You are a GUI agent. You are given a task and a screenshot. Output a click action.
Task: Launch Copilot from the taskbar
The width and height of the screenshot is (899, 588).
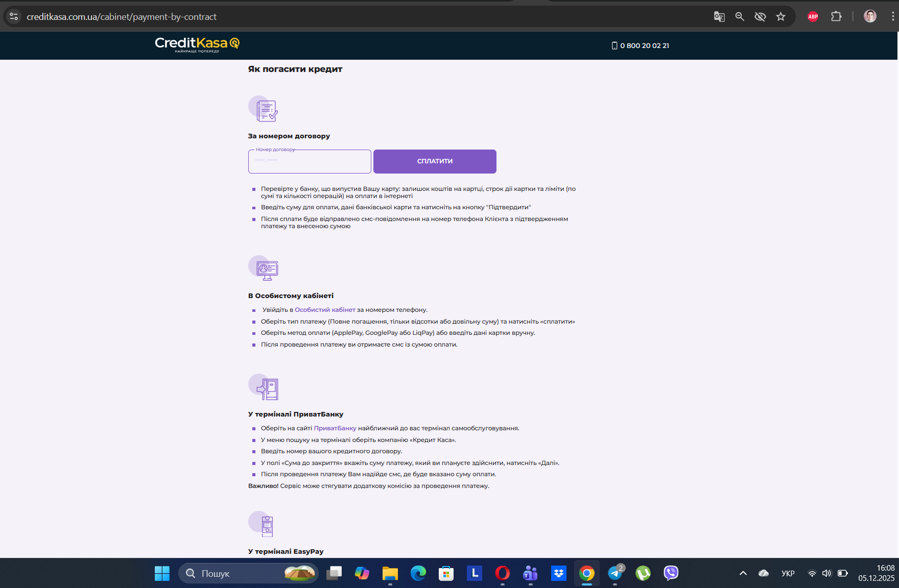tap(362, 573)
